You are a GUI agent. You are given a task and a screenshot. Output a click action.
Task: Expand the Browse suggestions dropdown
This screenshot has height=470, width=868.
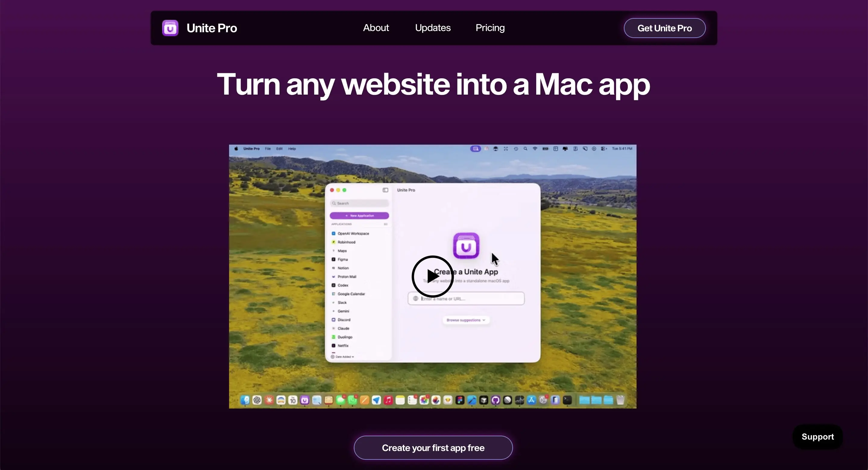pos(466,320)
